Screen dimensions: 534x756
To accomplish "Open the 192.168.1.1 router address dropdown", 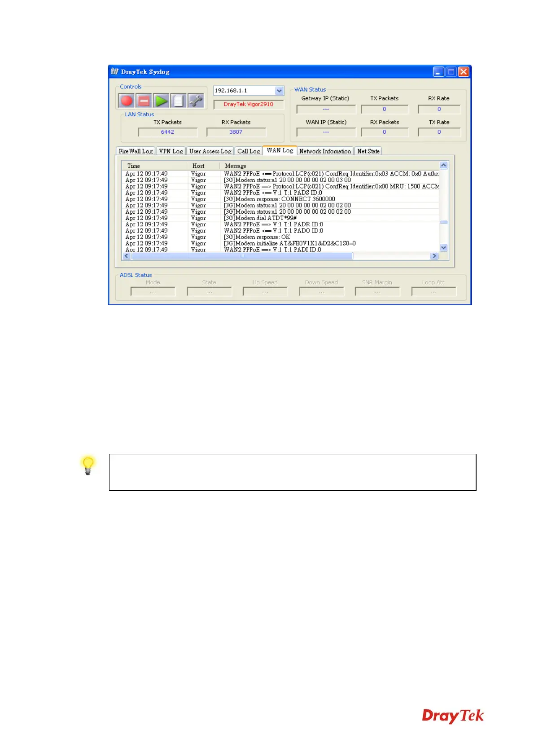I will click(x=279, y=91).
